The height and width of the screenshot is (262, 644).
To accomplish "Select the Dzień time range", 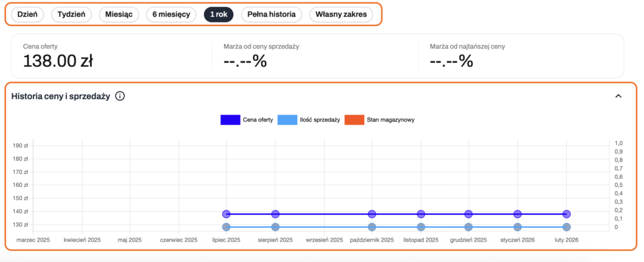I will point(27,14).
